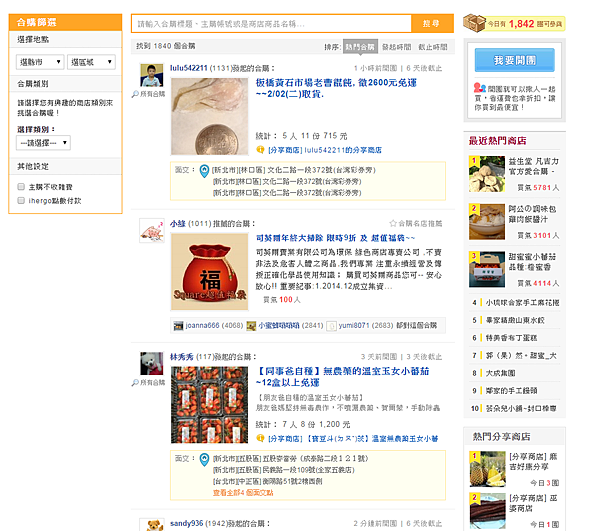Viewport: 600px width, 531px height.
Task: Click share-shop bubble icon for lulu542211
Action: (261, 150)
